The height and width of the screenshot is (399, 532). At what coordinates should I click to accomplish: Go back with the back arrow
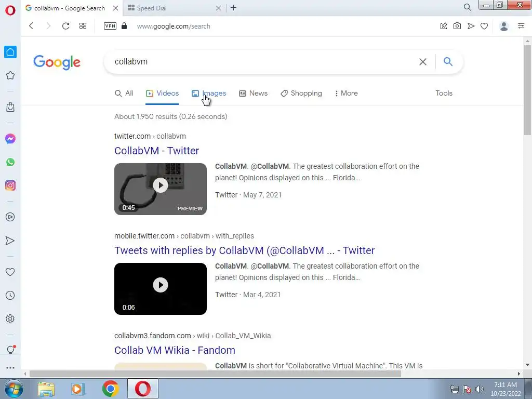[x=31, y=26]
